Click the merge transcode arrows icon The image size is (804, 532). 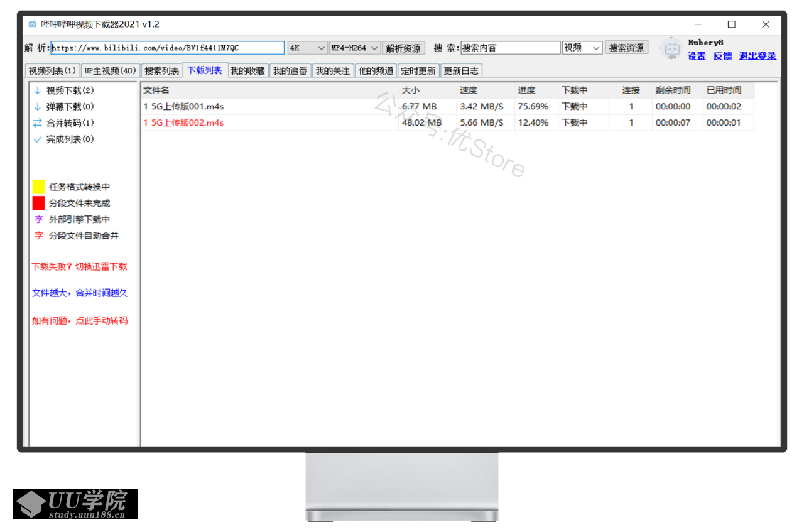tap(38, 123)
